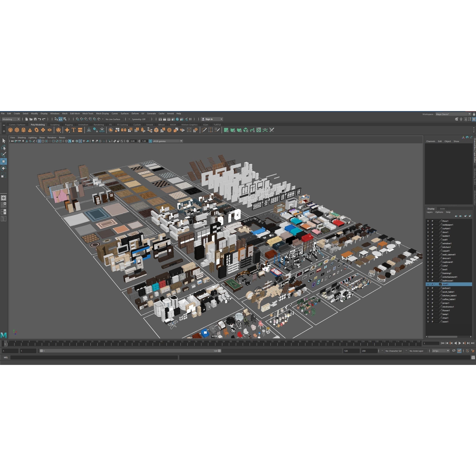Click the MEL command line input field

(94, 357)
